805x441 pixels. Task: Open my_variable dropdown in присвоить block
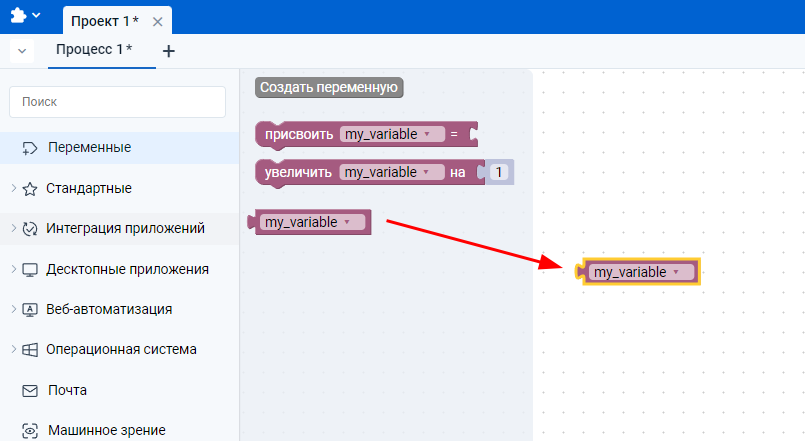(x=392, y=134)
